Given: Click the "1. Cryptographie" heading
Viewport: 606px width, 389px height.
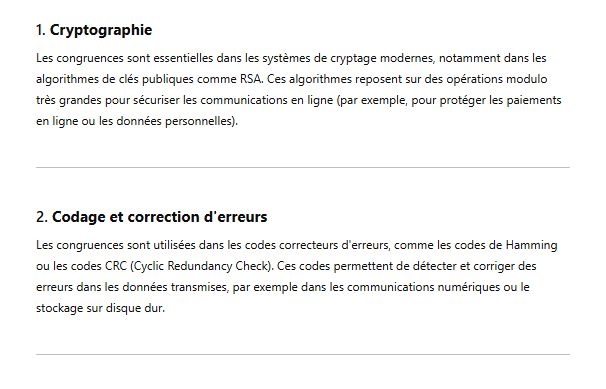Looking at the screenshot, I should pos(94,30).
